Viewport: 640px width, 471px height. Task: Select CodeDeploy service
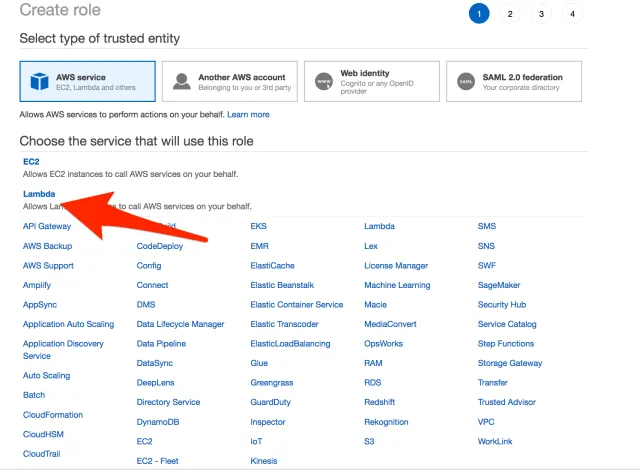[160, 246]
